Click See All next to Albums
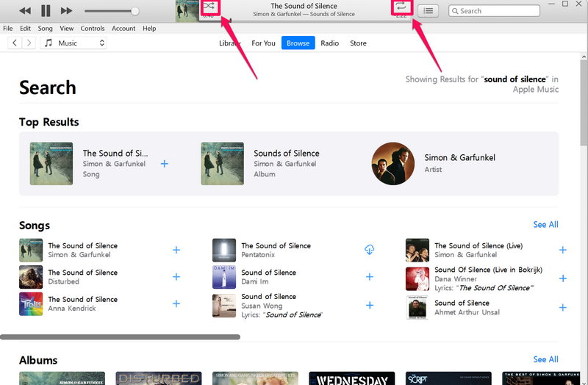Viewport: 588px width, 385px height. pyautogui.click(x=545, y=359)
